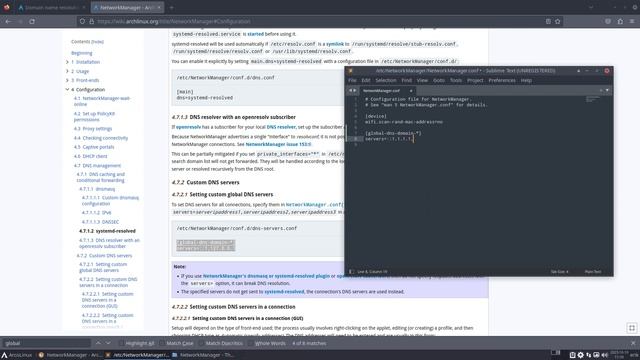Open Sublime Goto menu
Screen dimensions: 640x360
coord(439,80)
